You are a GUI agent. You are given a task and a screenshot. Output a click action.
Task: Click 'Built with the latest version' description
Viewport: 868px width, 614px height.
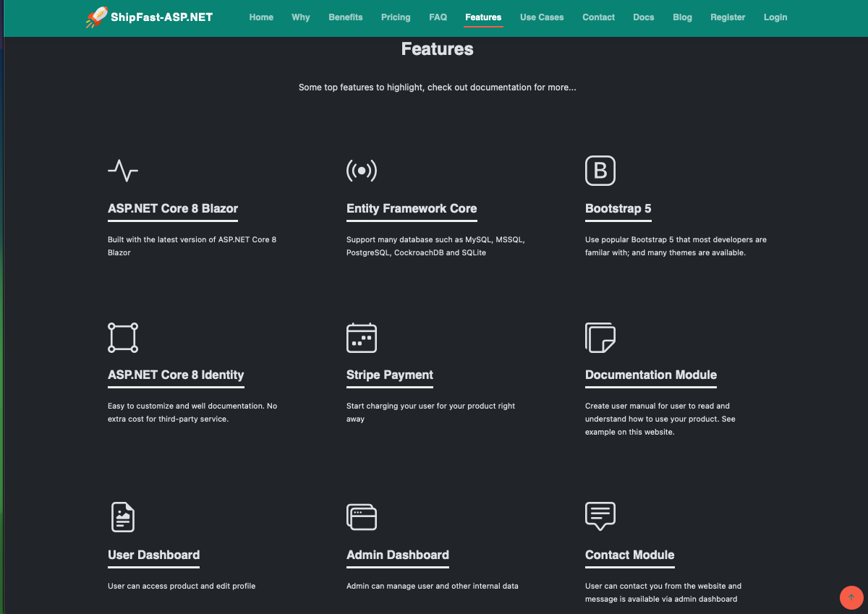point(192,246)
